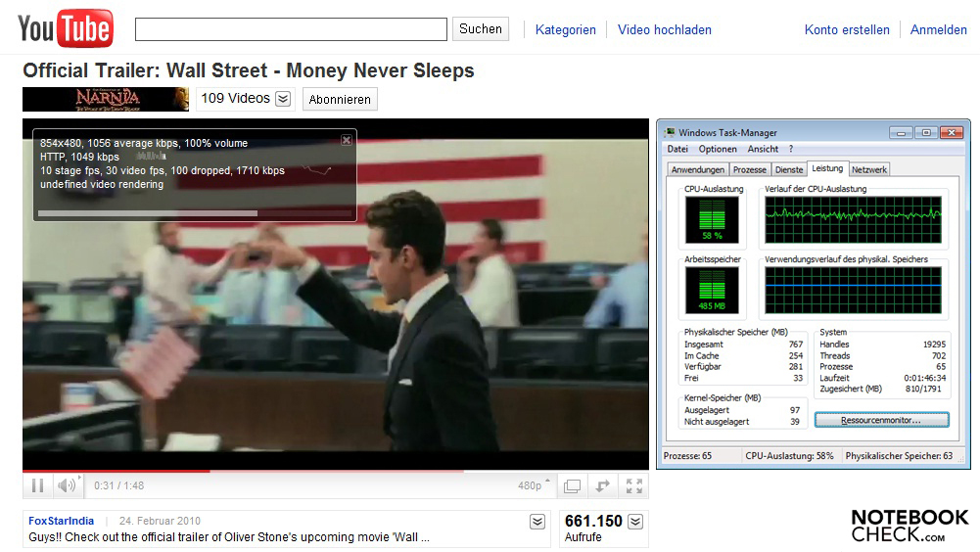Expand the 109 Videos dropdown
Image resolution: width=980 pixels, height=552 pixels.
point(283,99)
